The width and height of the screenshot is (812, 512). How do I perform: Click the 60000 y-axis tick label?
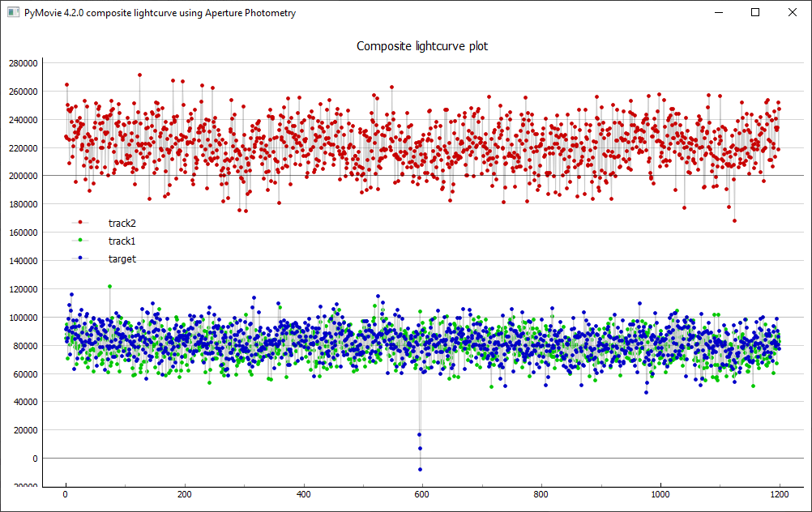point(25,373)
